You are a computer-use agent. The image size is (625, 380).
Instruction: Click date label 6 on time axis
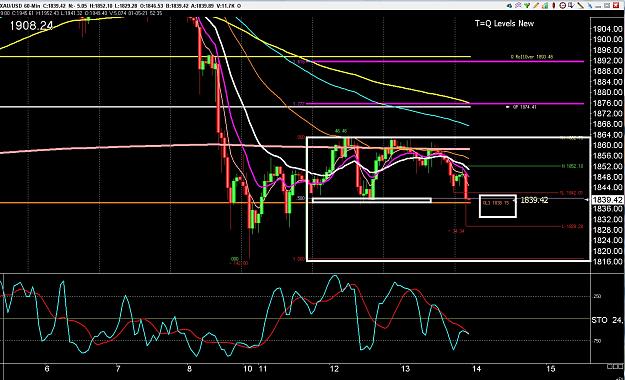[47, 369]
